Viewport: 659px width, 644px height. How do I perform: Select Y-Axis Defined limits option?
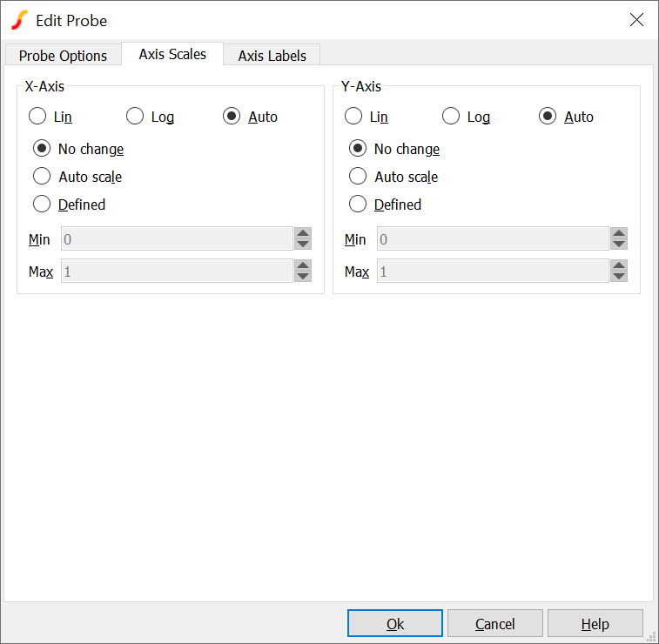358,205
